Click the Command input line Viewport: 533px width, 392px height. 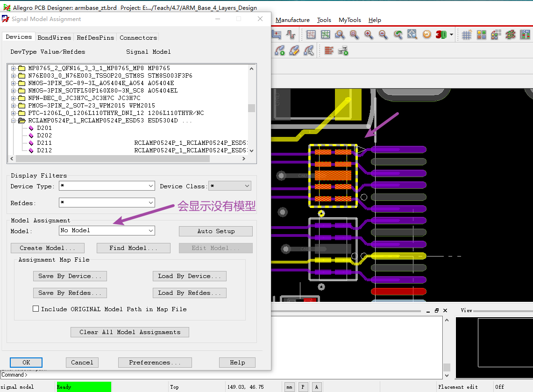(x=221, y=375)
